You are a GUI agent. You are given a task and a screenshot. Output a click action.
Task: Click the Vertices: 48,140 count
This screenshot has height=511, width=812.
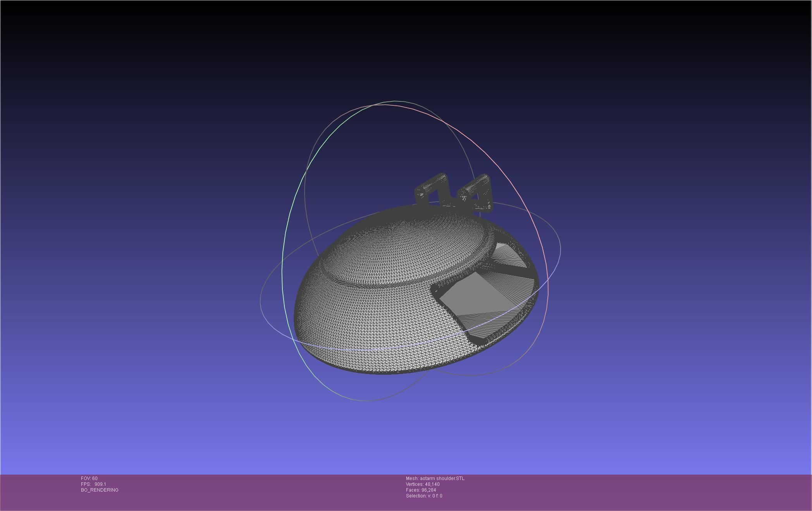point(422,484)
